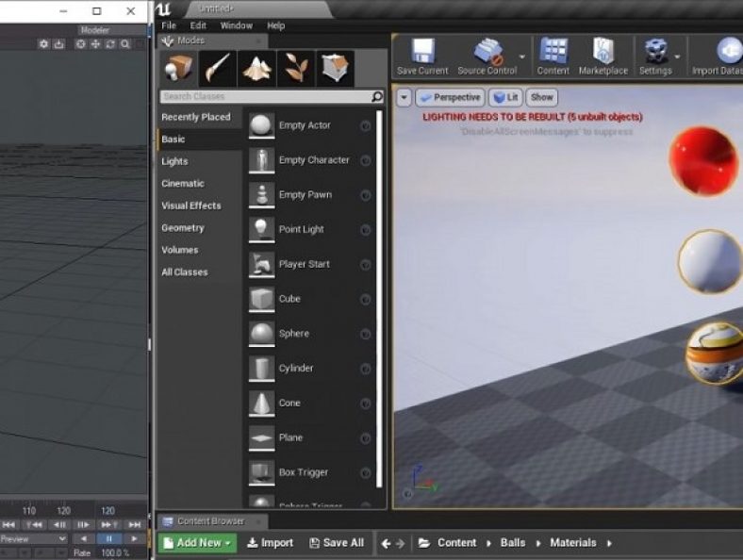Open the Landscape mode icon
The image size is (743, 560).
(x=256, y=69)
